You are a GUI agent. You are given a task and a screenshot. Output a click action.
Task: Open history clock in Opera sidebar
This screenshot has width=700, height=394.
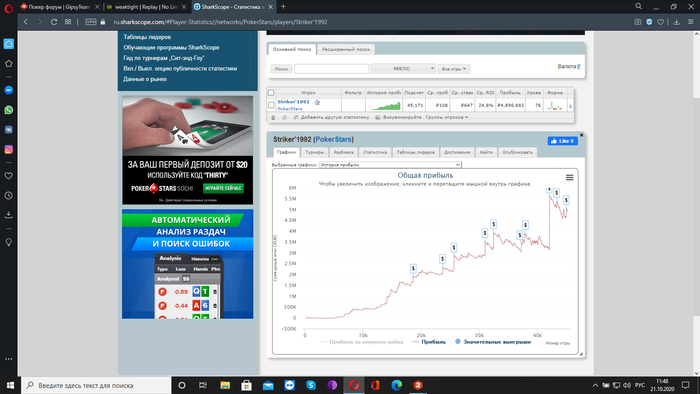(x=8, y=195)
